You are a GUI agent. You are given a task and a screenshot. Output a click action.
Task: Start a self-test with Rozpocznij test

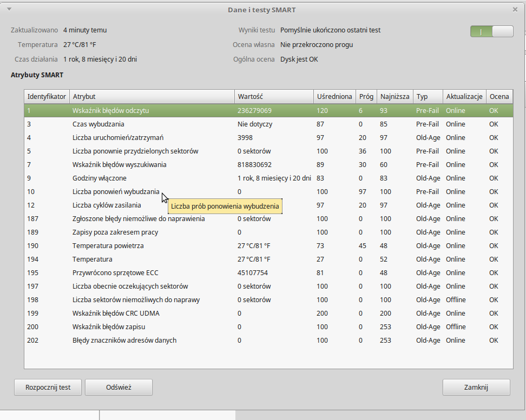pos(48,387)
